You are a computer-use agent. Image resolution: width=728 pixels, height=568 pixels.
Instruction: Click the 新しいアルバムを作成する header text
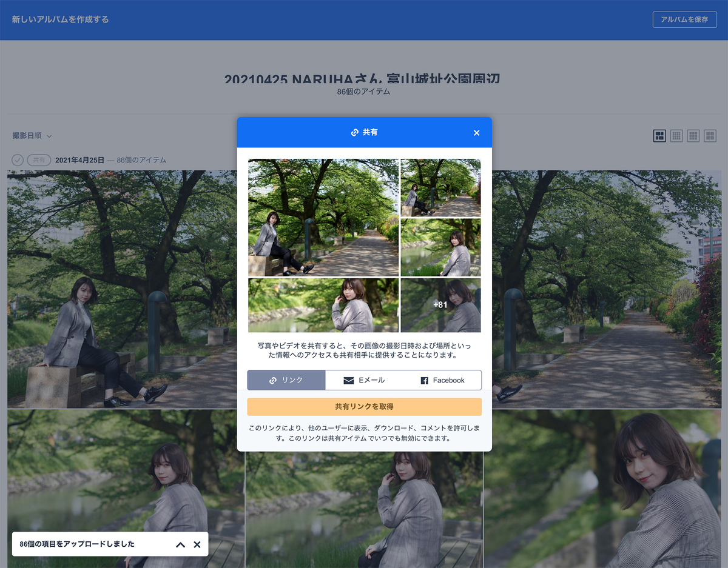[61, 19]
